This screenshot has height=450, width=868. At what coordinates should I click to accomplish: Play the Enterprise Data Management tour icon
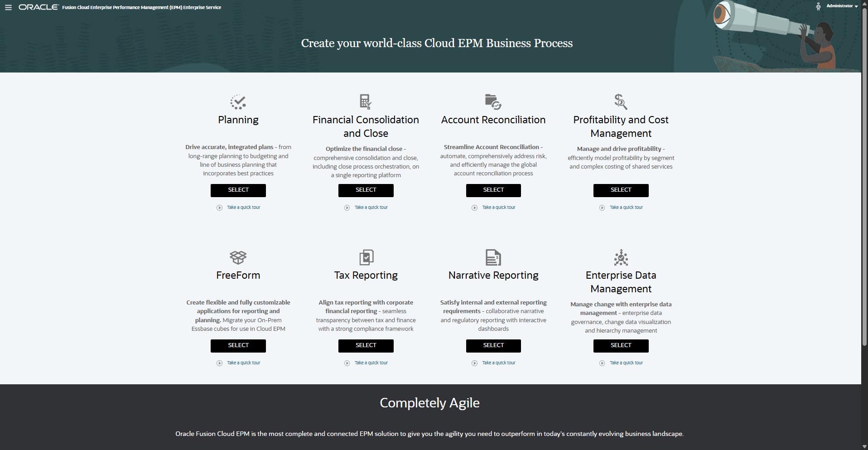[602, 363]
